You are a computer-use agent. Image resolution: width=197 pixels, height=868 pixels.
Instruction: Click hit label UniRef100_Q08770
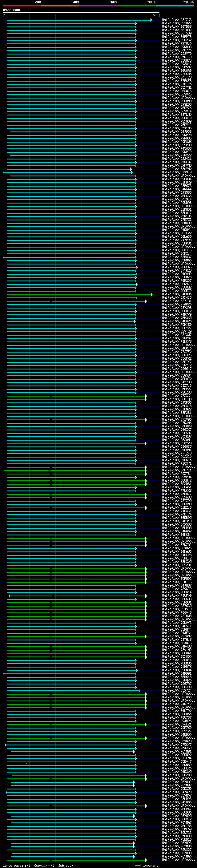pyautogui.click(x=177, y=50)
